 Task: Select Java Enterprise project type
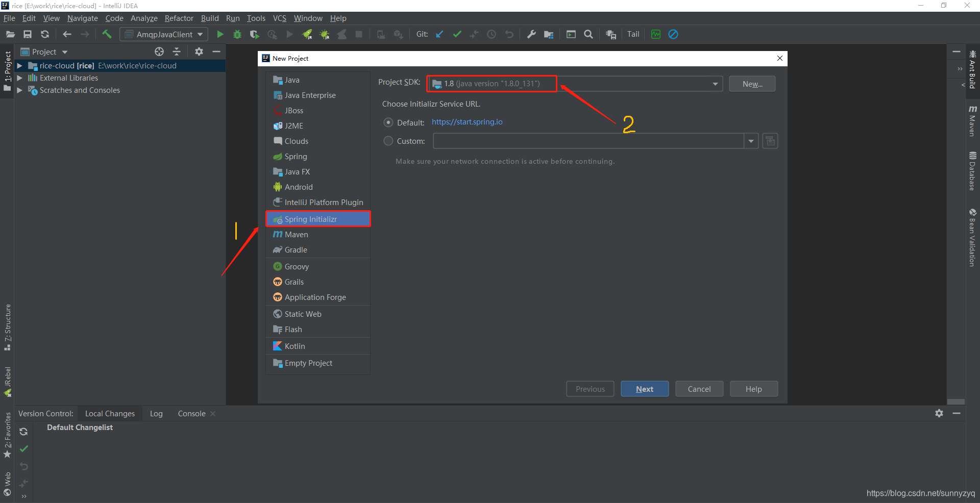318,95
